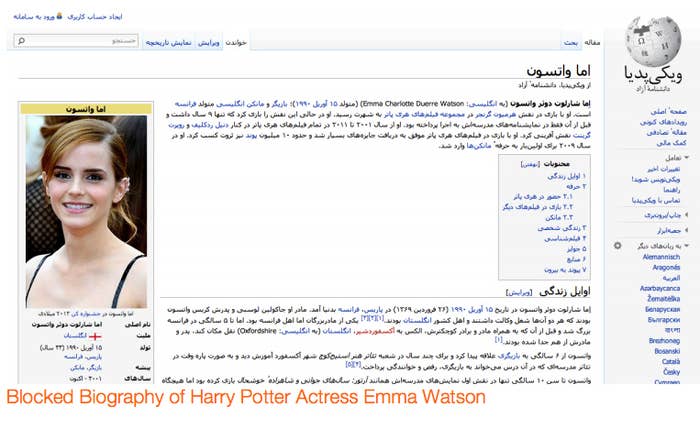Jump to contents entry ۶ منابع
The image size is (700, 429).
tap(576, 259)
